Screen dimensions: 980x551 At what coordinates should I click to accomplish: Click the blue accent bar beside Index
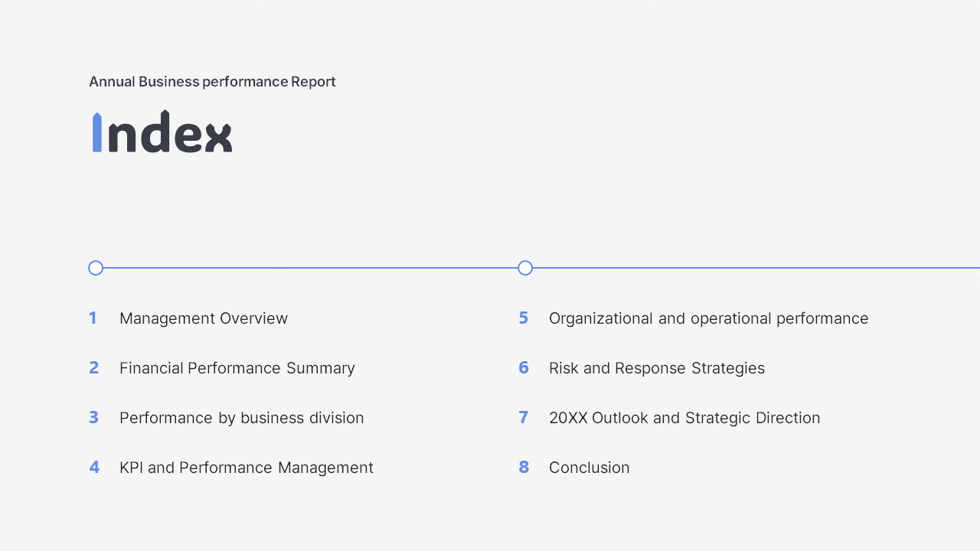tap(96, 133)
